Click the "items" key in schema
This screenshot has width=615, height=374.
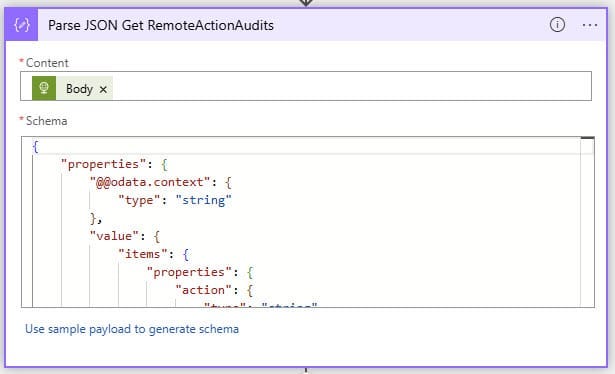click(143, 254)
